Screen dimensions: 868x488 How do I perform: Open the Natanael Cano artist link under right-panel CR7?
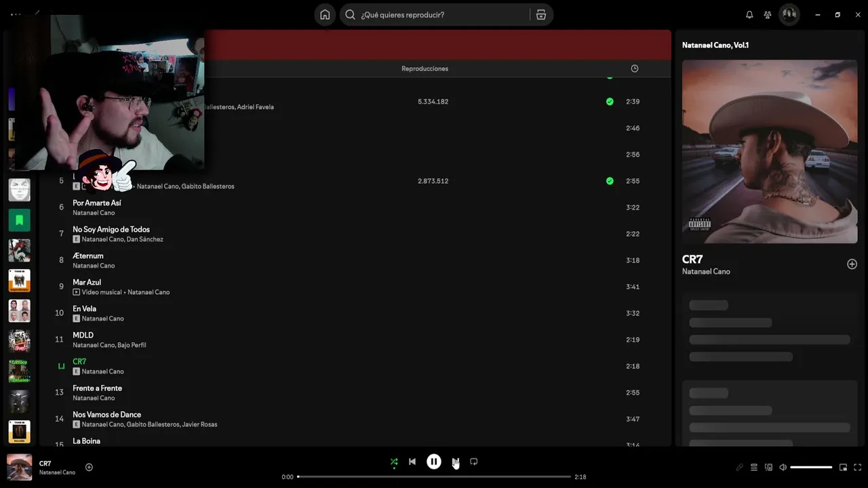[706, 272]
